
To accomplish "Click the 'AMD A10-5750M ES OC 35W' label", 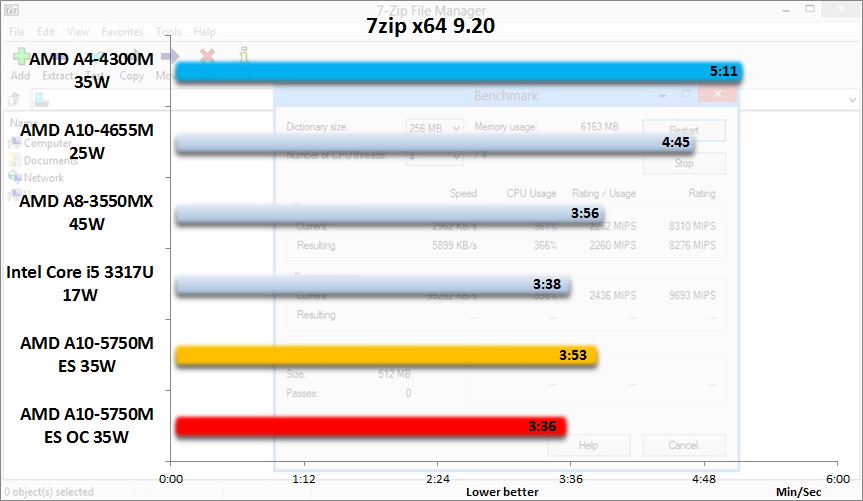I will coord(87,426).
